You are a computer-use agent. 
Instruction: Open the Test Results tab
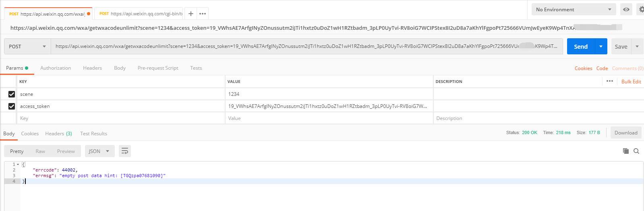click(93, 134)
